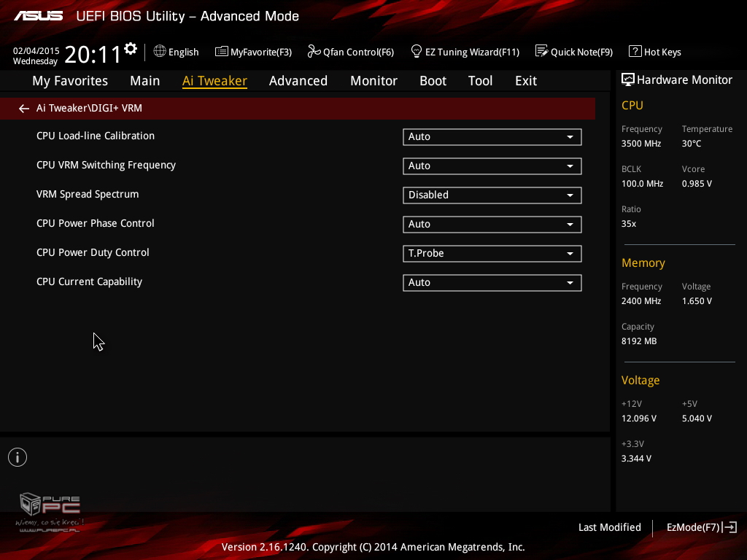
Task: Click the back arrow beside Ai Tweaker\DIGI+ VRM
Action: click(x=24, y=109)
